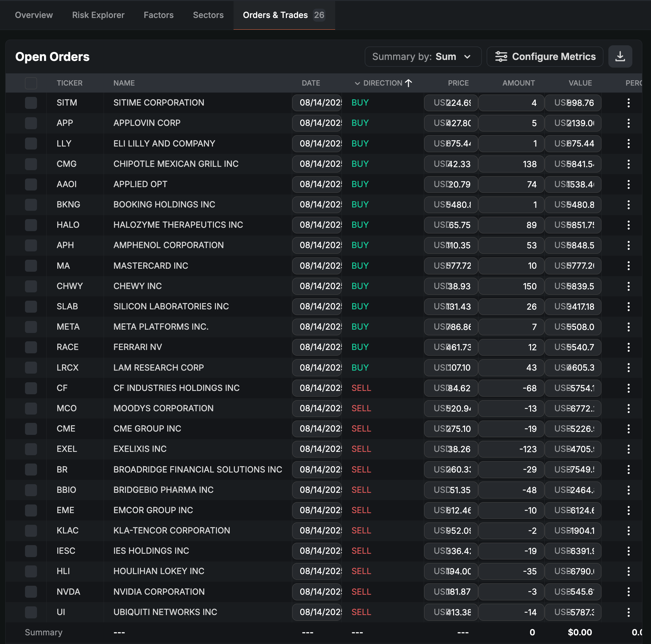Open the kebab menu for the NVDA order
Screen dimensions: 651x644
[x=628, y=591]
